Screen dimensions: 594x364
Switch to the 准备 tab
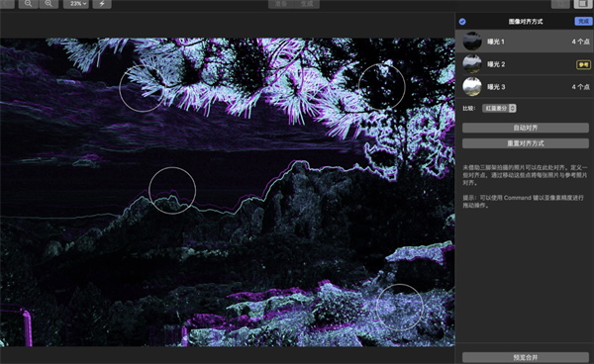(281, 4)
